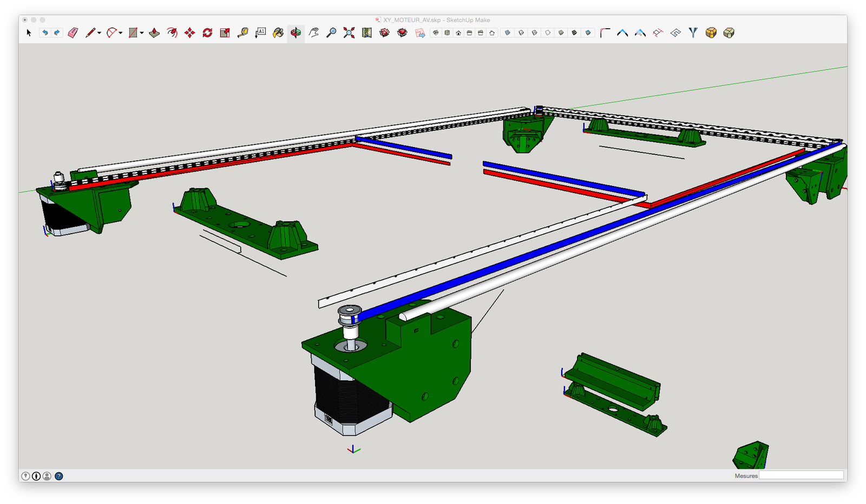
Task: Switch to Left view house outline
Action: (492, 33)
